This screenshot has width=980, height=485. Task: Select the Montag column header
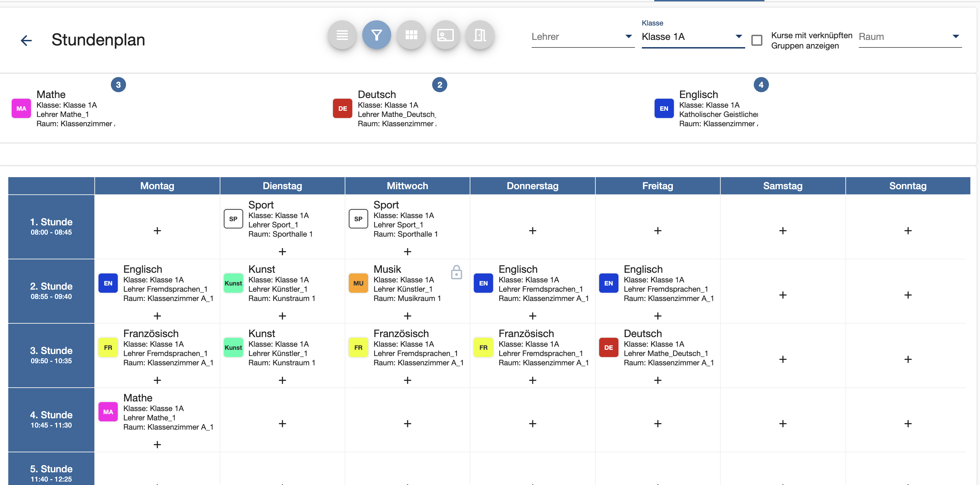(157, 186)
